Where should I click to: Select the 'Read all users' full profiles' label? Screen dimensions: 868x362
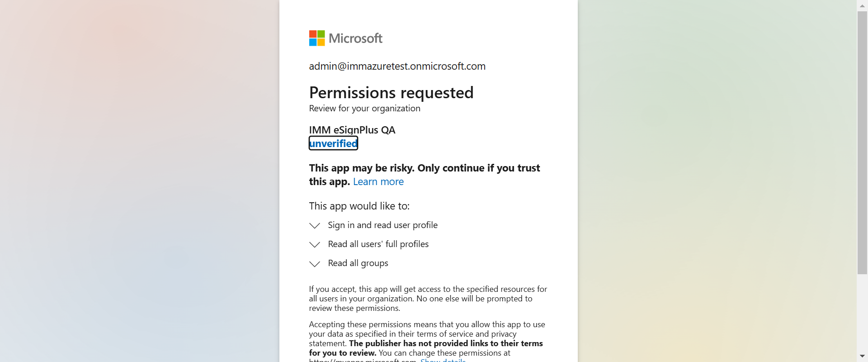tap(378, 244)
